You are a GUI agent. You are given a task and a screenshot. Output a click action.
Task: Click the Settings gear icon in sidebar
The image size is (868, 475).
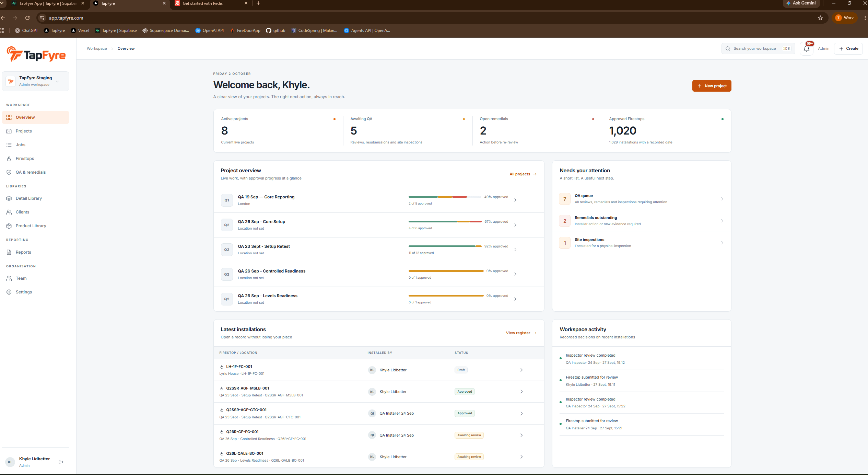tap(9, 292)
